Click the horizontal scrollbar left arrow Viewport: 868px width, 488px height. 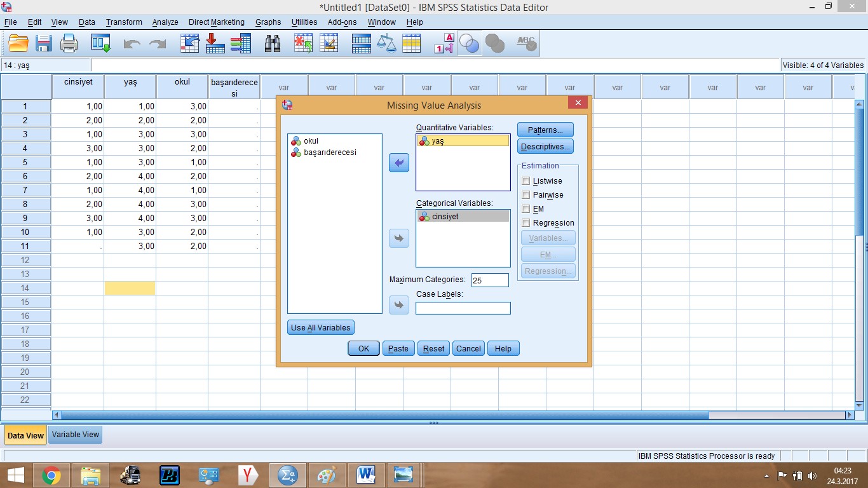click(x=57, y=415)
